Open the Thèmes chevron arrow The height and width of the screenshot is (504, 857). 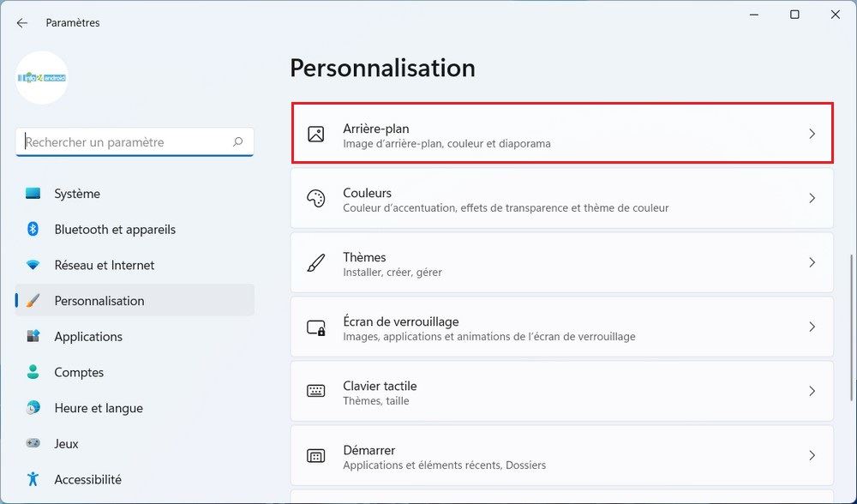tap(812, 263)
